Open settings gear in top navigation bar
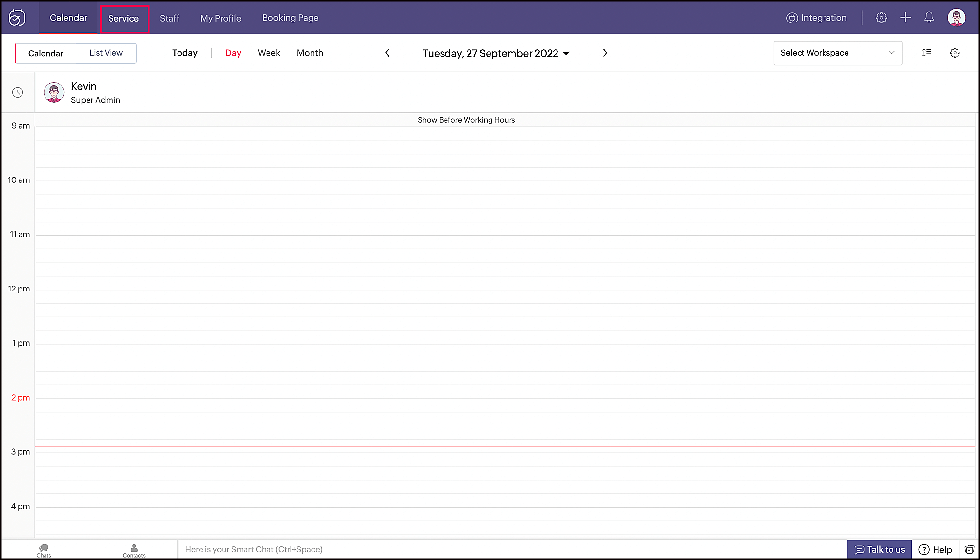Viewport: 980px width, 560px height. point(881,18)
